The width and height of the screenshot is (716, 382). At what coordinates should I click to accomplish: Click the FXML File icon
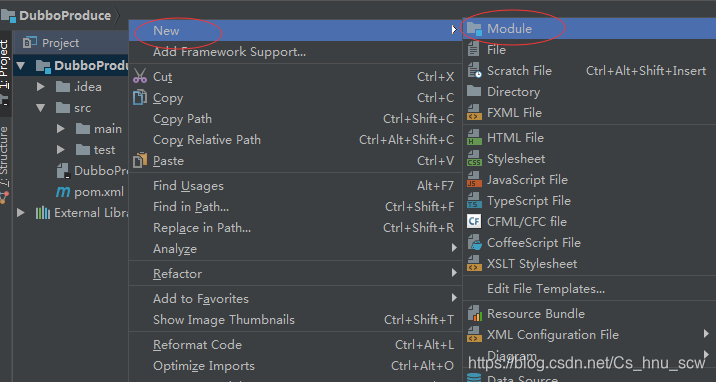(474, 112)
